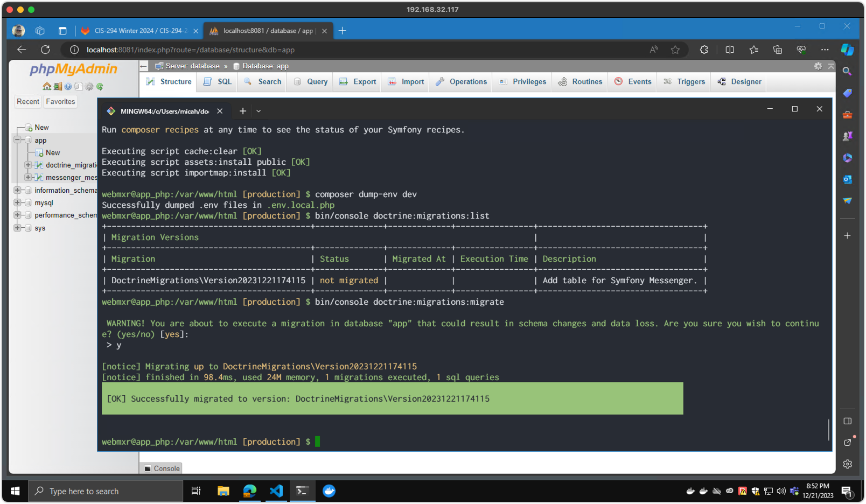This screenshot has width=866, height=504.
Task: Click the volume icon in the system tray
Action: coord(781,491)
